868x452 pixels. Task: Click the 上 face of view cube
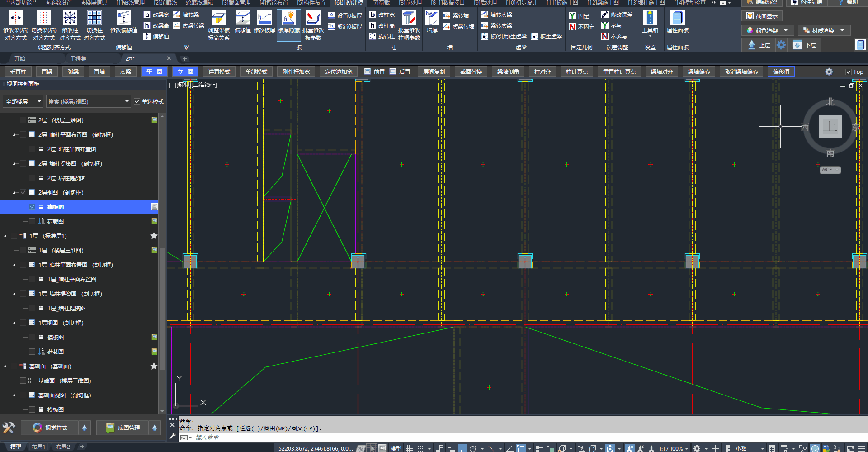(830, 127)
